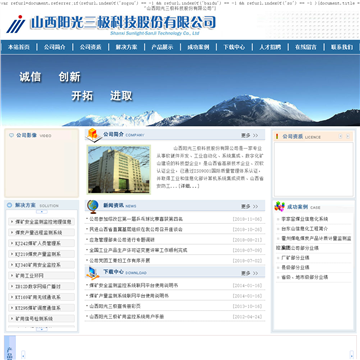Open the [详细...] link in company intro
Viewport: 360px width, 360px height.
tap(189, 186)
